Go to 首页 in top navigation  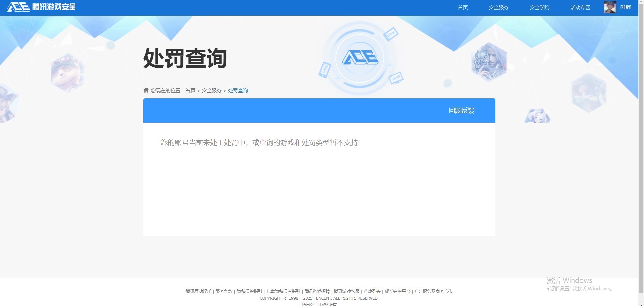tap(463, 7)
